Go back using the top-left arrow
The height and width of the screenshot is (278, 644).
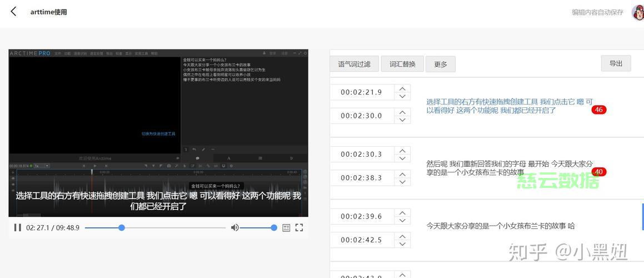pos(13,12)
